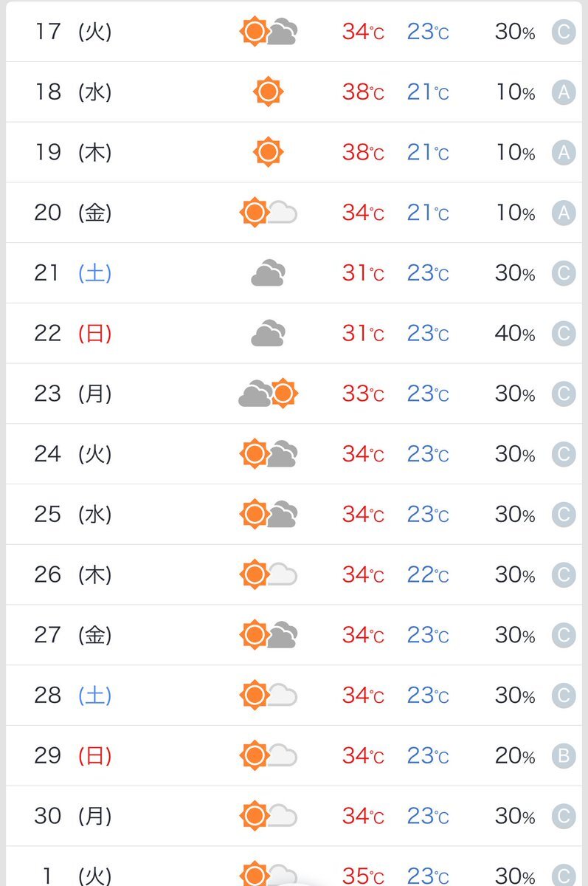
Task: Tap the 20% rain chance on the 29th
Action: (515, 755)
